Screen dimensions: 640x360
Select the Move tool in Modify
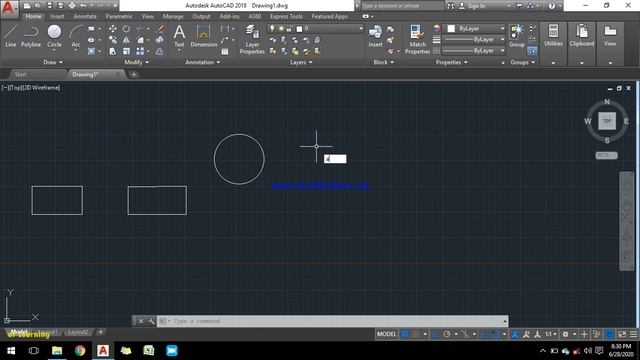pyautogui.click(x=113, y=29)
